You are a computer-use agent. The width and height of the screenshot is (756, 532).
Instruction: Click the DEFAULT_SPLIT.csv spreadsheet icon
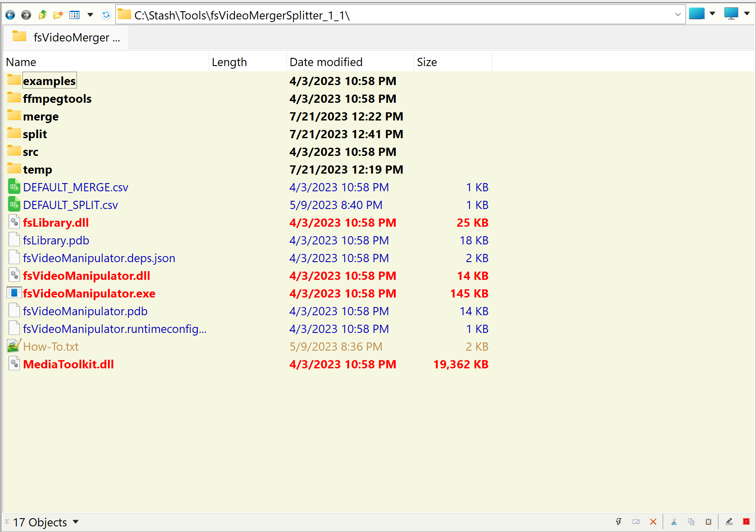pos(14,205)
